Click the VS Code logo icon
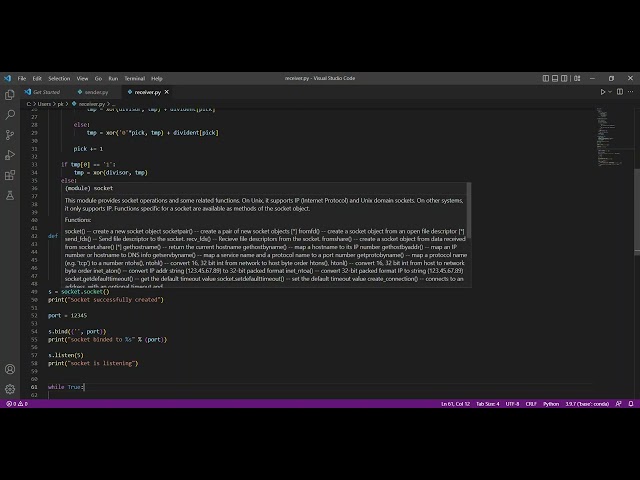Image resolution: width=640 pixels, height=480 pixels. tap(7, 78)
